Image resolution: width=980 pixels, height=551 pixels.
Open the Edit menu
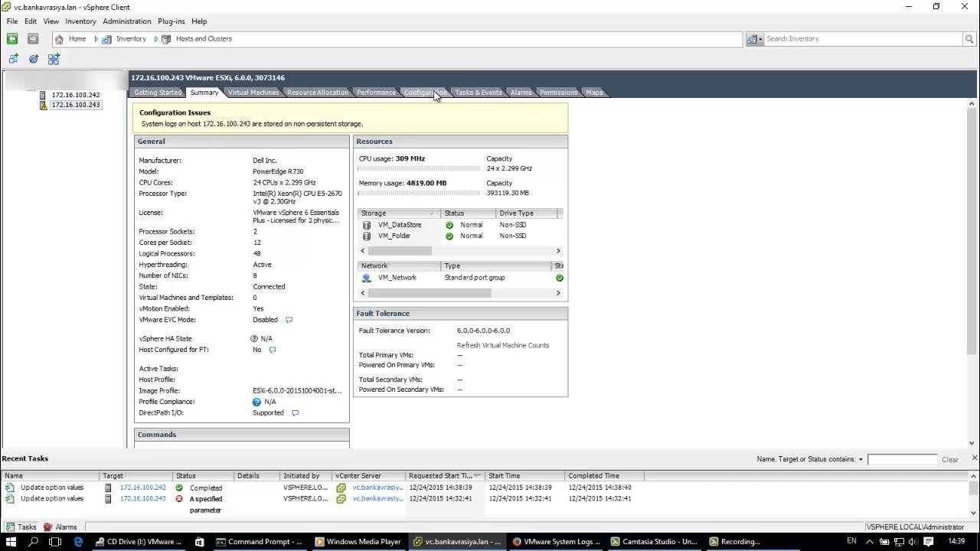pos(31,21)
